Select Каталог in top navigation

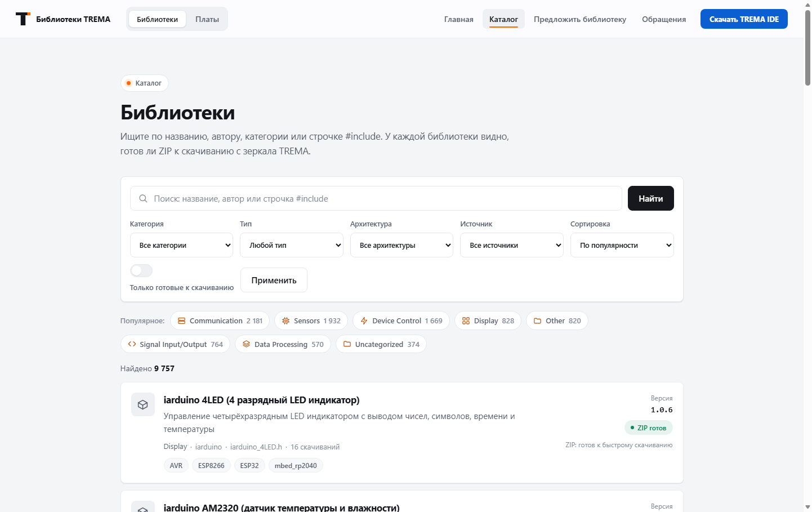(x=503, y=19)
